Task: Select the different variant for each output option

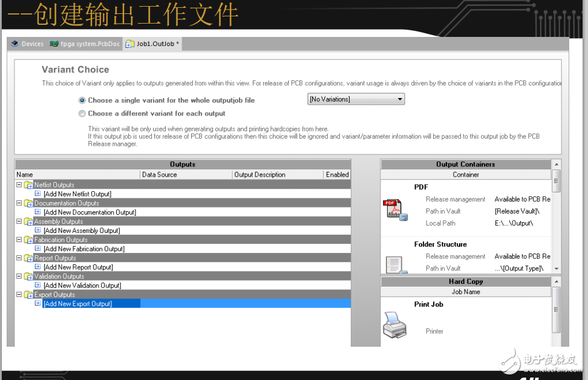Action: coord(82,113)
